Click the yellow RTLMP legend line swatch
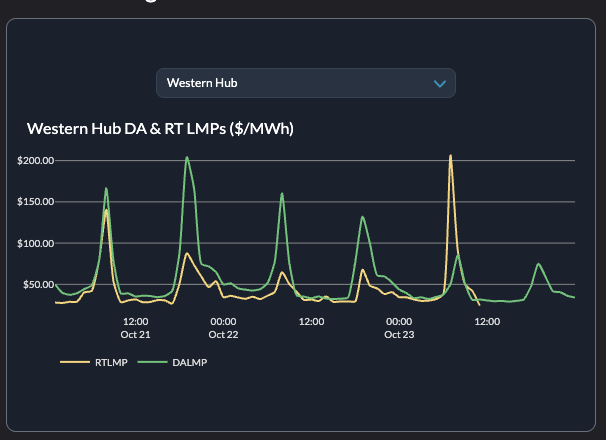Screen dimensions: 606x440 click(x=75, y=362)
